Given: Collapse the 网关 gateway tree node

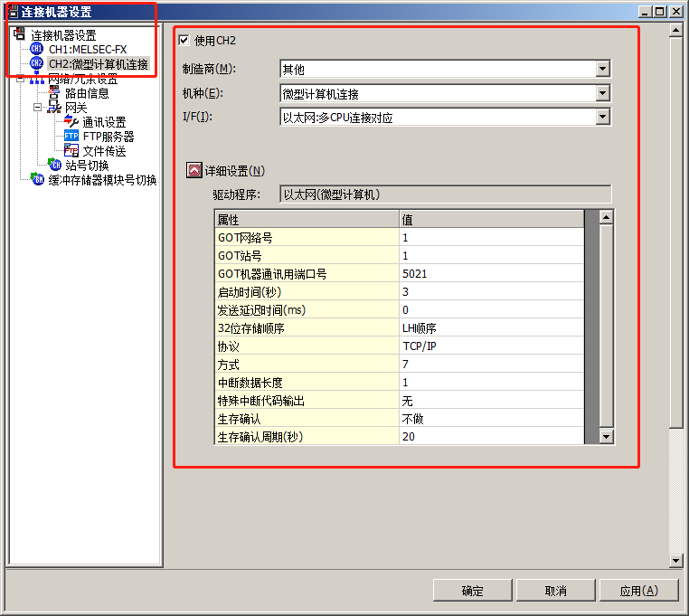Looking at the screenshot, I should point(38,107).
